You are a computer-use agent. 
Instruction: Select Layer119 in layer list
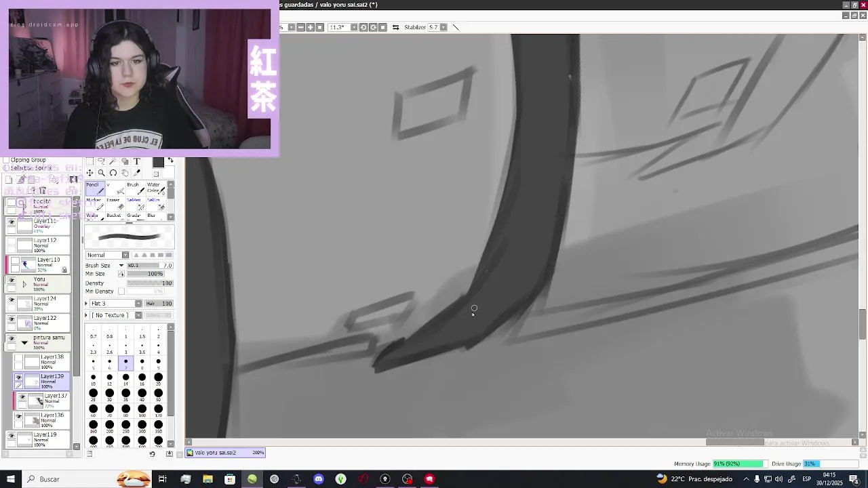coord(38,440)
